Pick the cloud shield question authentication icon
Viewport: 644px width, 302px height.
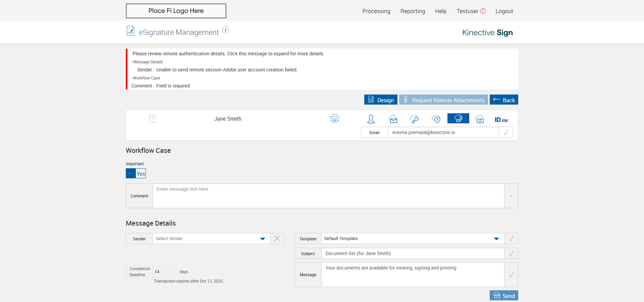(x=436, y=119)
